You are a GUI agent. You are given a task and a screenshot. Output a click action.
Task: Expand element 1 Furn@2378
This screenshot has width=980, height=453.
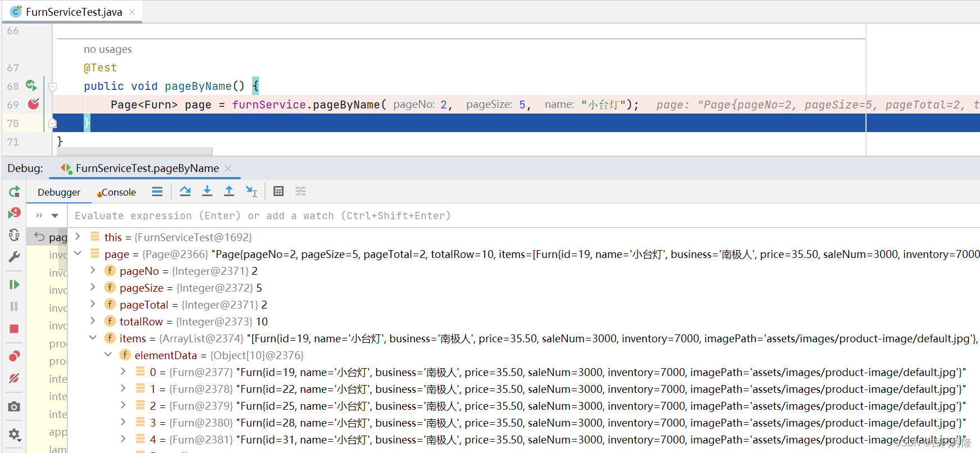pos(124,388)
